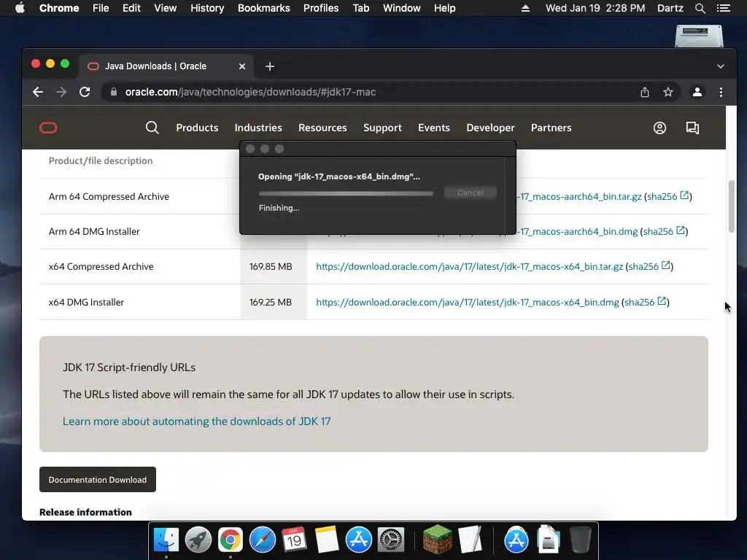Learn more about automating JDK 17 downloads
The image size is (747, 560).
pos(196,421)
